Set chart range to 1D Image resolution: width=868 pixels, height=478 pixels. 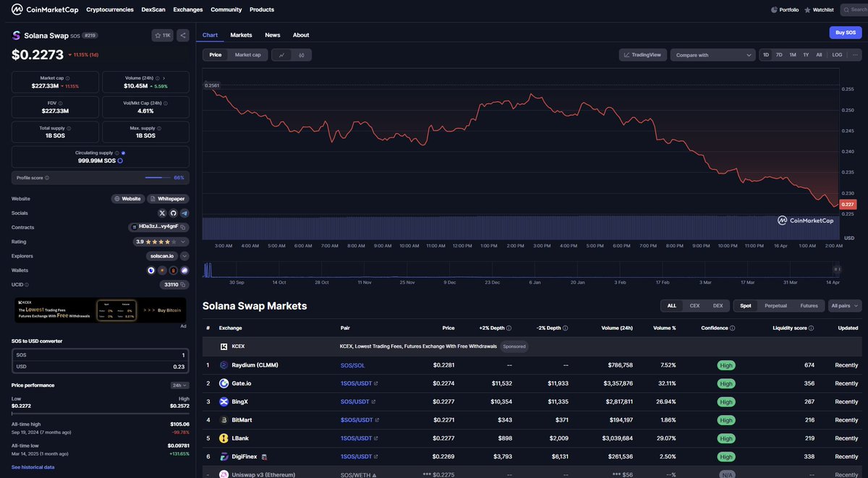(766, 55)
